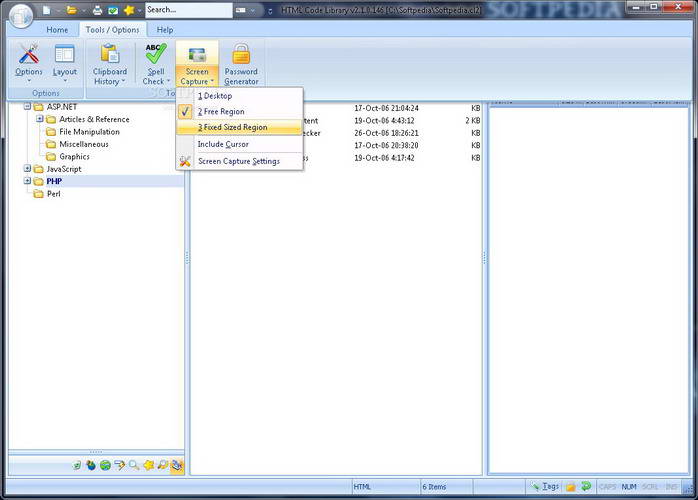The image size is (698, 500).
Task: Click the first small icon in left pane toolbar
Action: tap(77, 465)
